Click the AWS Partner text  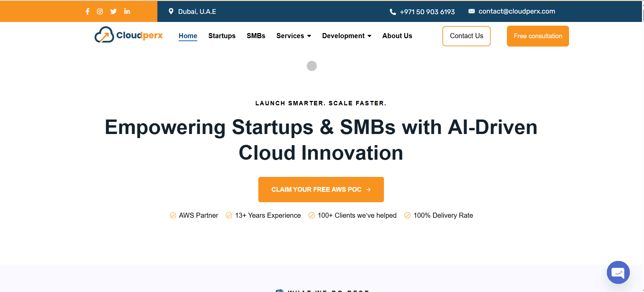pyautogui.click(x=199, y=215)
